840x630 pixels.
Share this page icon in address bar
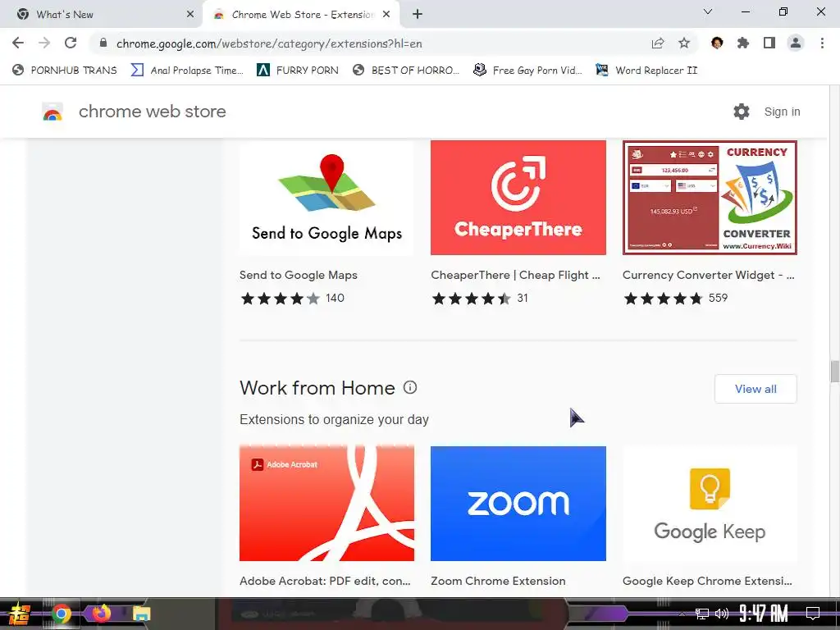click(658, 43)
